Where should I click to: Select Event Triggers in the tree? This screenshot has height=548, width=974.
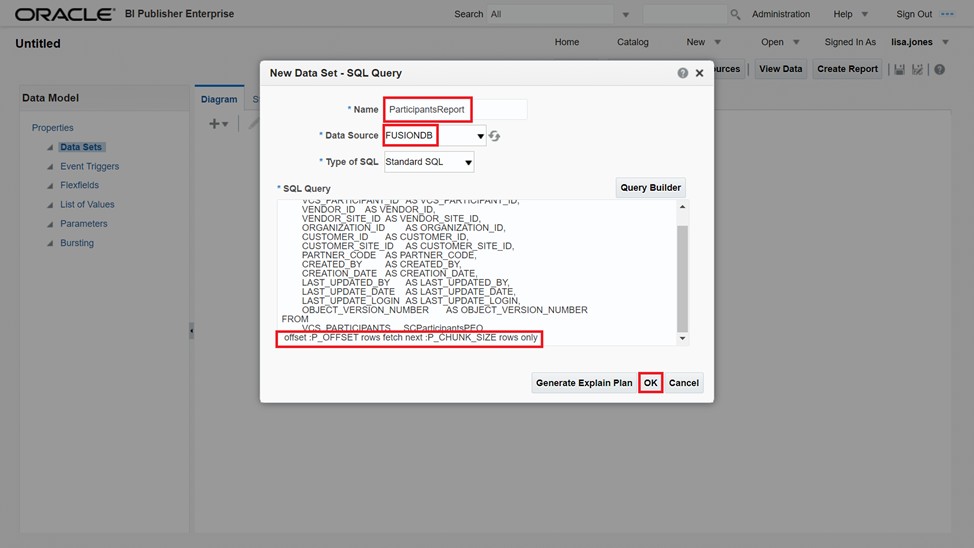point(89,167)
